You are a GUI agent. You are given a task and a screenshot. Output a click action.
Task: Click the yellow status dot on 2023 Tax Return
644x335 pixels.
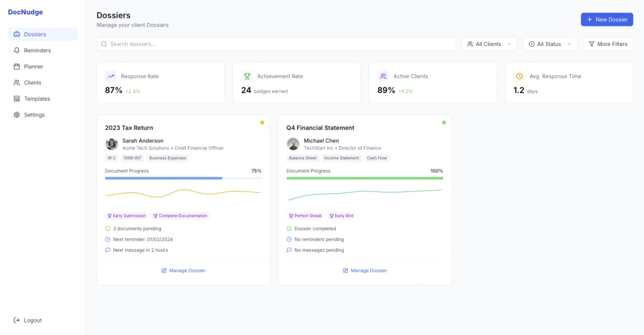(x=262, y=123)
